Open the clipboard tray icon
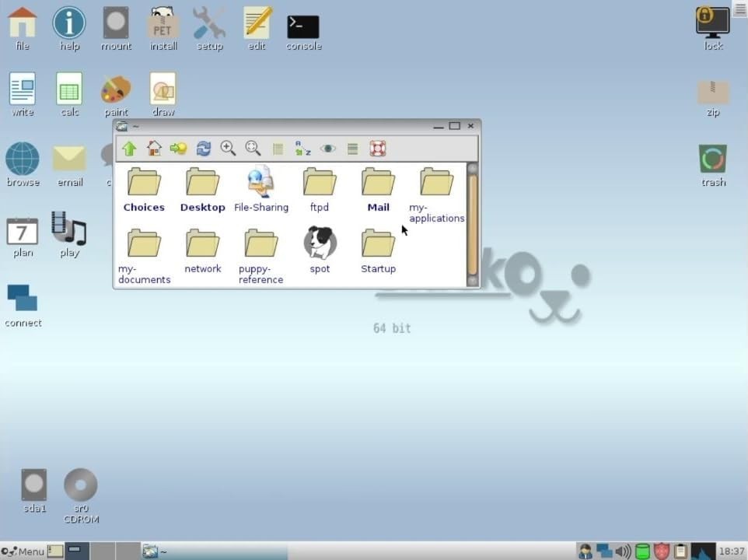Viewport: 748px width, 560px height. click(680, 551)
